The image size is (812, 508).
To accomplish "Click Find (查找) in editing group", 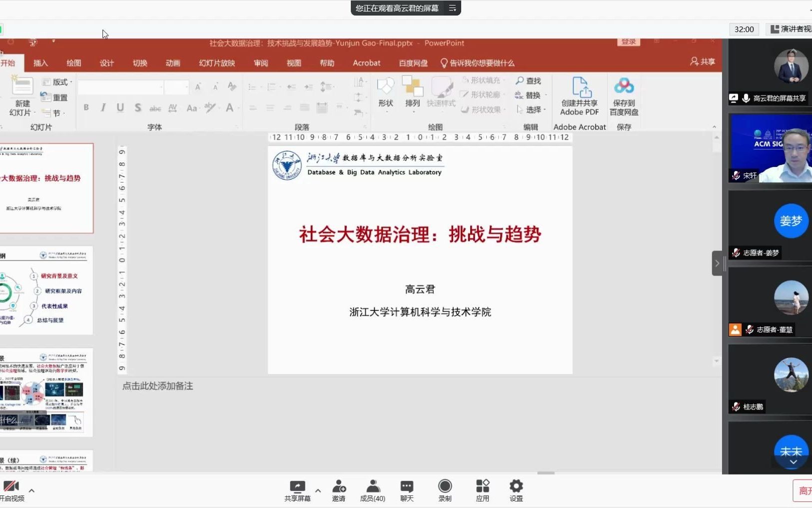I will click(529, 80).
